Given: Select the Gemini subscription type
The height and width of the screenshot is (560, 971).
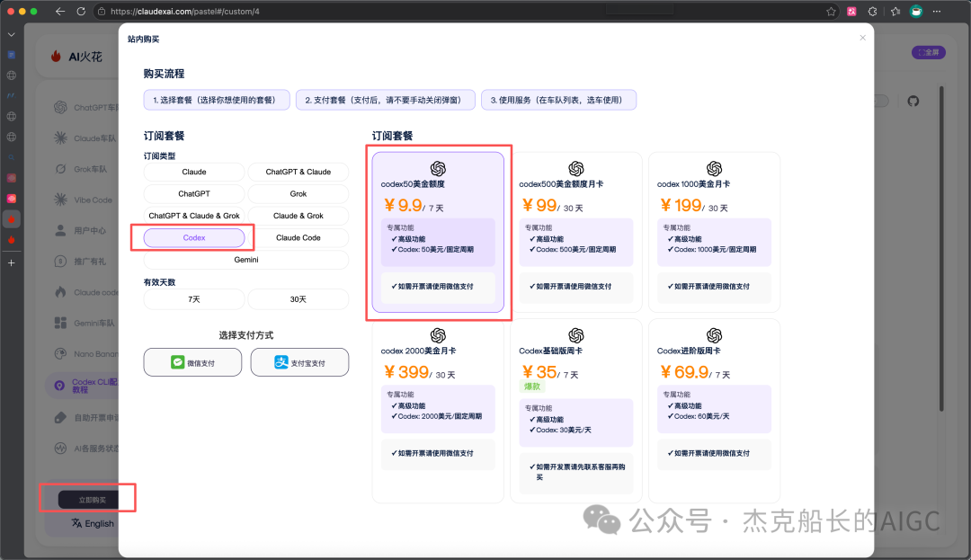Looking at the screenshot, I should (245, 260).
